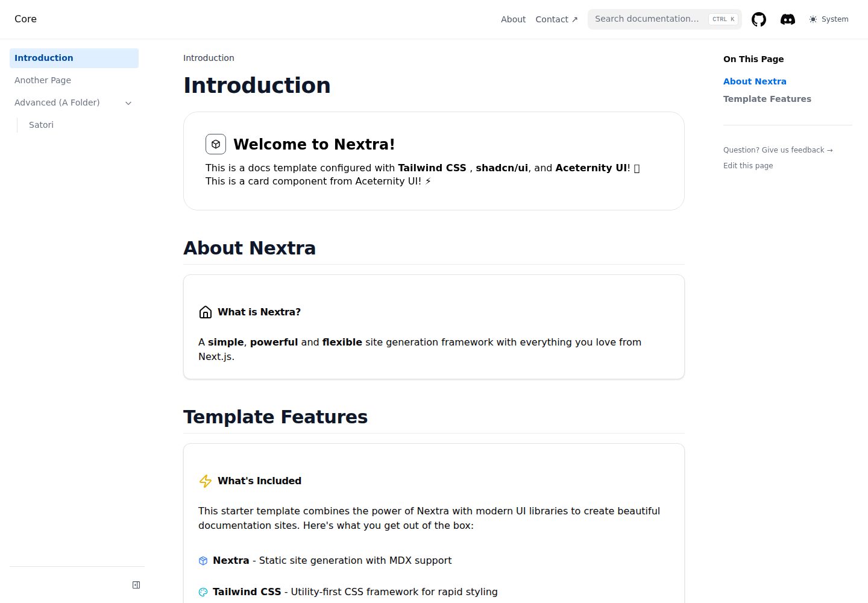The image size is (868, 603).
Task: Click the sun icon beside System
Action: pos(813,19)
